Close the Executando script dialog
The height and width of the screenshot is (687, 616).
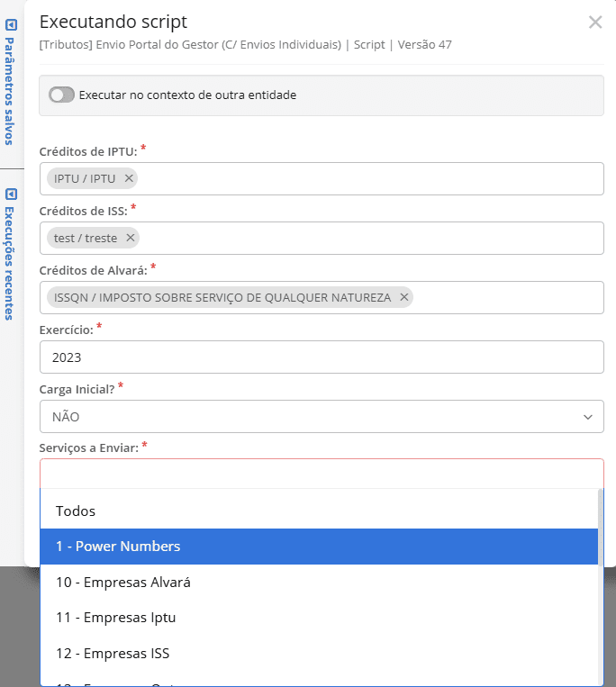(x=595, y=23)
